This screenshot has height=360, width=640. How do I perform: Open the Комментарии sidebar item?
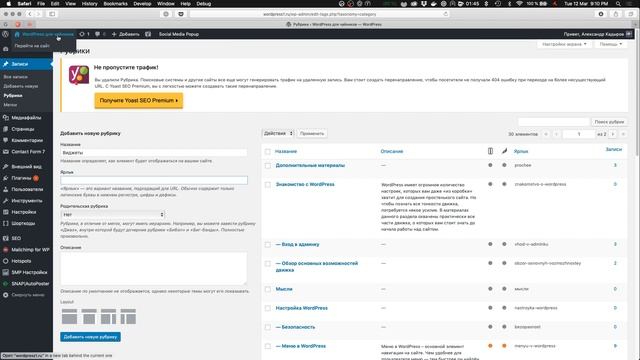(26, 140)
